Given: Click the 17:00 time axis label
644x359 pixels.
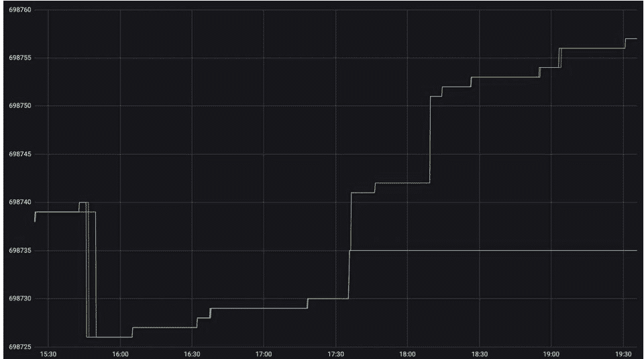Looking at the screenshot, I should point(264,354).
